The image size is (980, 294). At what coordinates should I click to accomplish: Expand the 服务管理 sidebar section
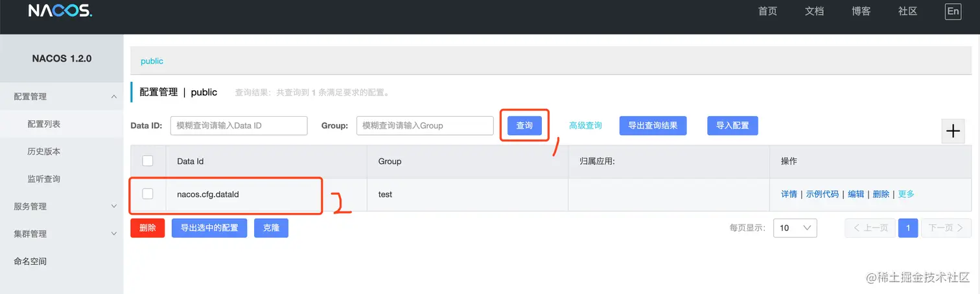point(62,206)
